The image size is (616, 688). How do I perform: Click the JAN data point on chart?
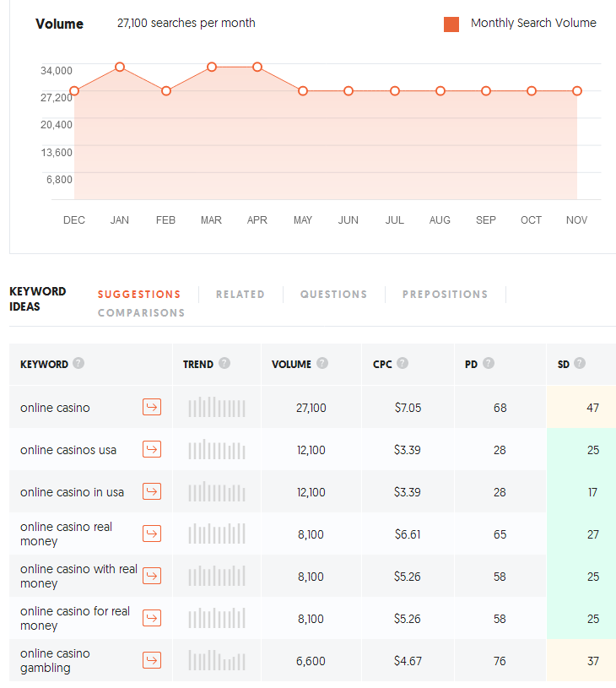[x=120, y=67]
